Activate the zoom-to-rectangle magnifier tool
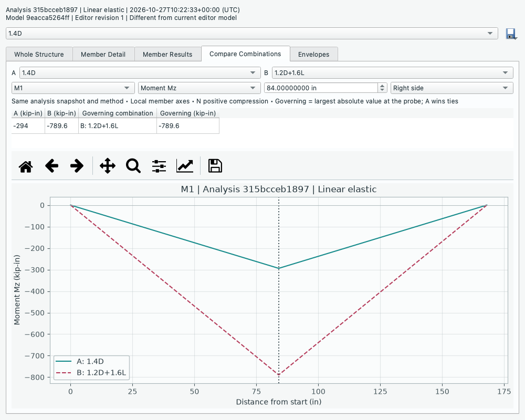This screenshot has width=525, height=420. tap(133, 166)
